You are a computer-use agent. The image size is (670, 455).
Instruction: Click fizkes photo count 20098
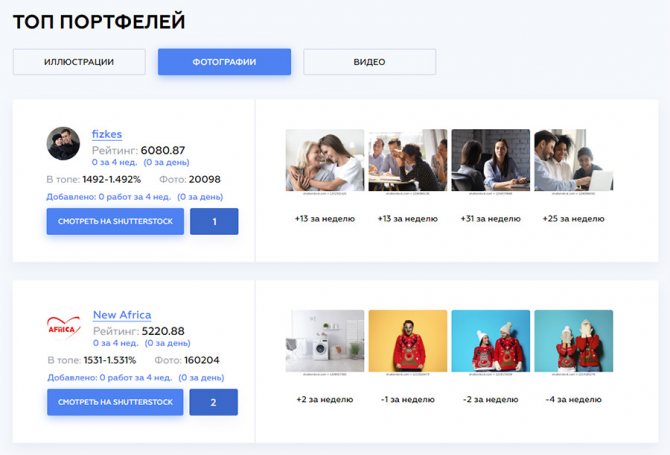click(x=205, y=179)
